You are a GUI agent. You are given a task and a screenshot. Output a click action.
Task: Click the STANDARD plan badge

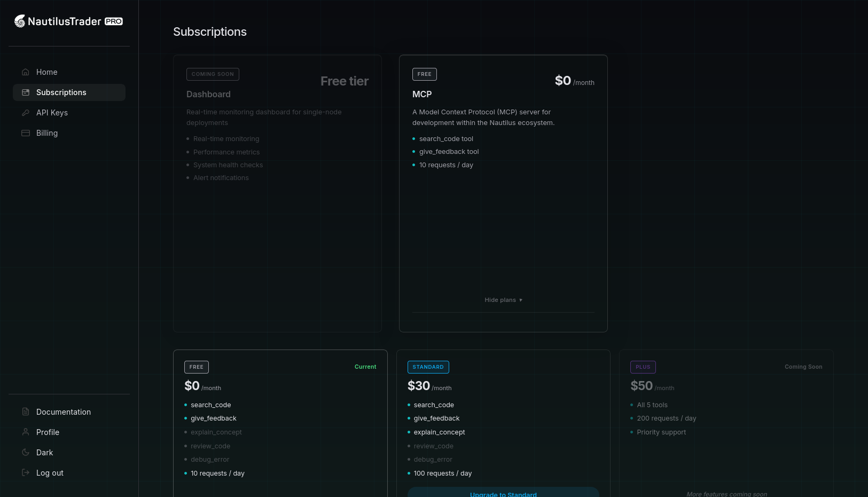point(428,367)
